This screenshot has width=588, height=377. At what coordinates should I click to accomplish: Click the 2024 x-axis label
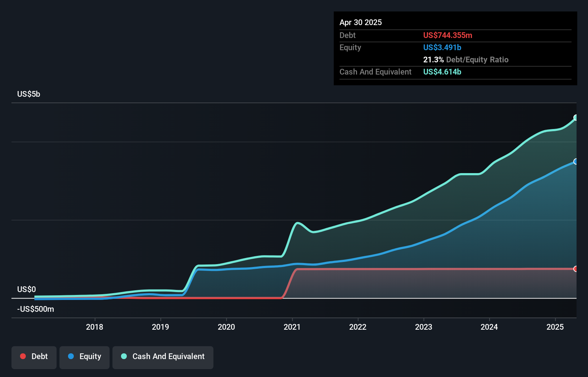pyautogui.click(x=489, y=327)
